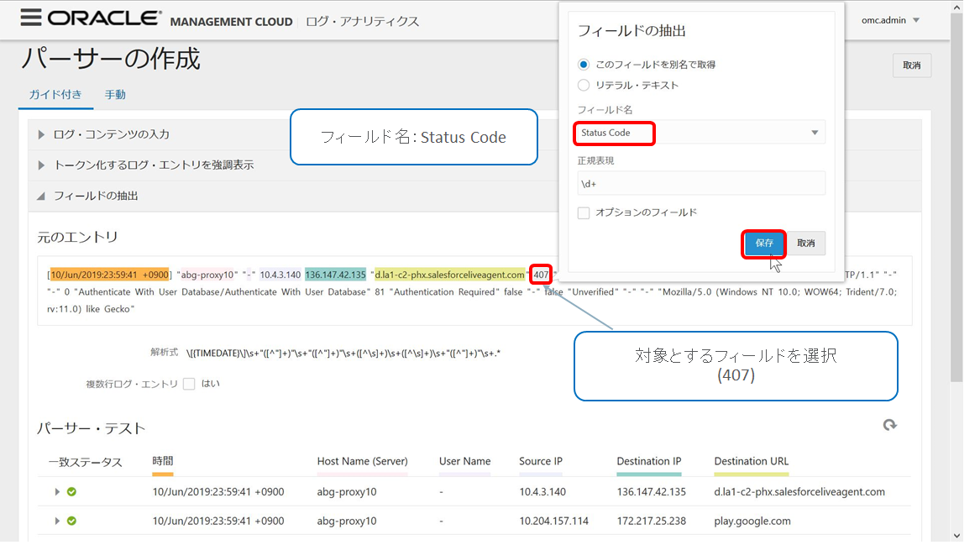Click the page-level '取消' button at top right

click(x=912, y=65)
